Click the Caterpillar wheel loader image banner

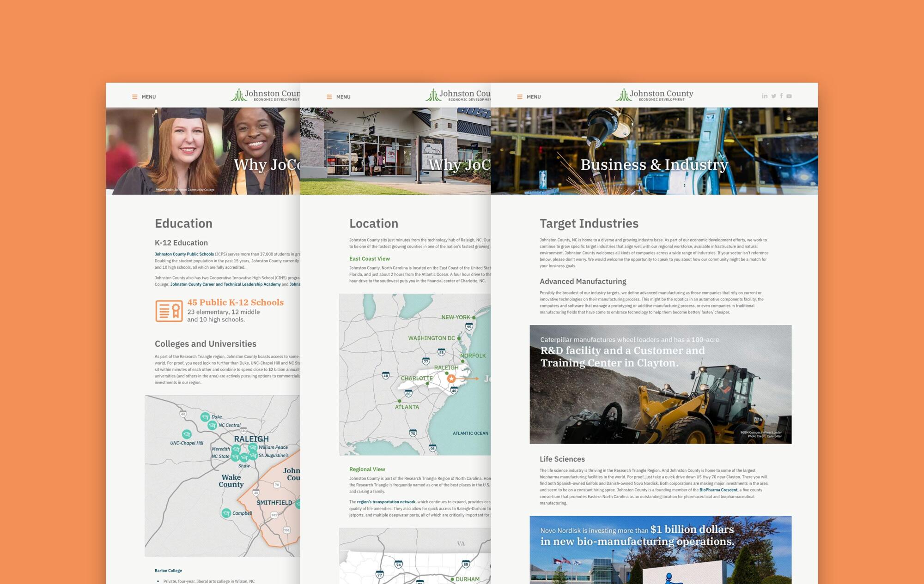click(x=660, y=384)
